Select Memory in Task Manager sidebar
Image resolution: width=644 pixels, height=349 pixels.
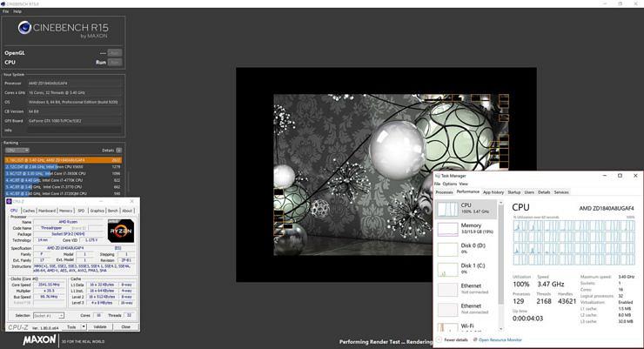pyautogui.click(x=466, y=228)
